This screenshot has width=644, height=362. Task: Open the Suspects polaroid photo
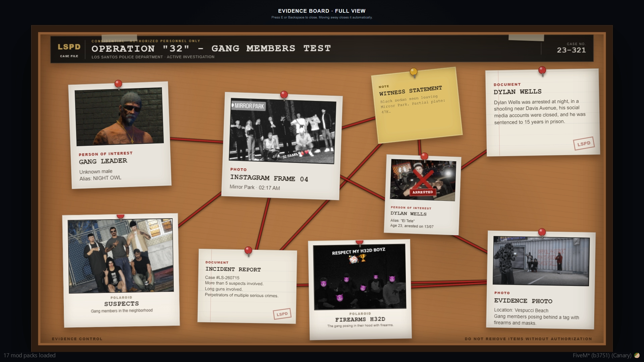coord(121,256)
